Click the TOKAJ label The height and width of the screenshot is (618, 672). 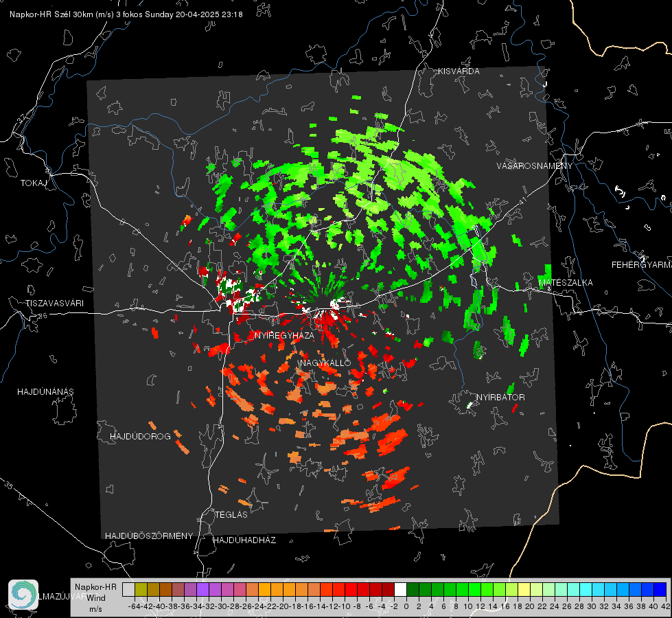(34, 183)
